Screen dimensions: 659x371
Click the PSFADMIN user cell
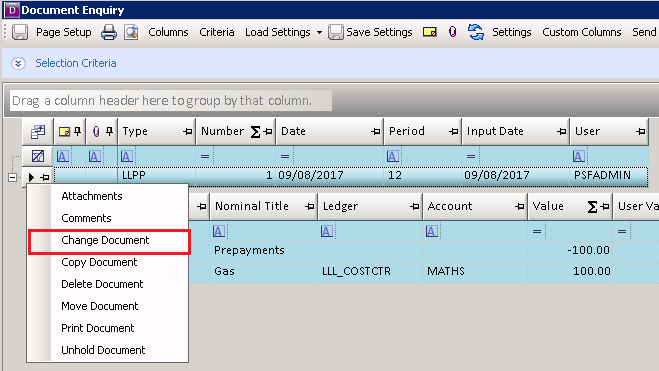608,175
